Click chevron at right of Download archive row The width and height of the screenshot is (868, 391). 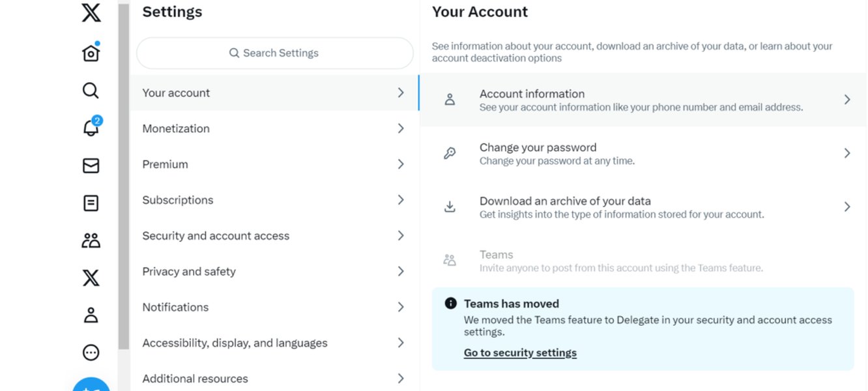click(x=847, y=207)
